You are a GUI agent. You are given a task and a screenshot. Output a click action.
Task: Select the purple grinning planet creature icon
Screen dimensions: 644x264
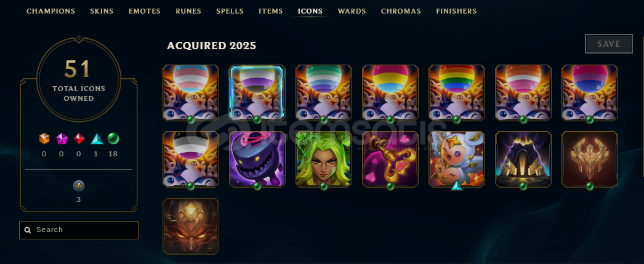point(257,159)
